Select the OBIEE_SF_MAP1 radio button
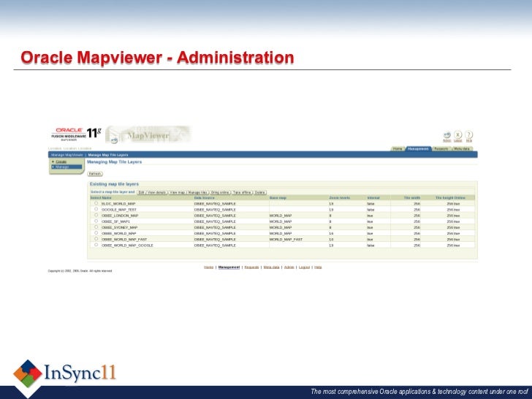The width and height of the screenshot is (532, 399). 96,221
